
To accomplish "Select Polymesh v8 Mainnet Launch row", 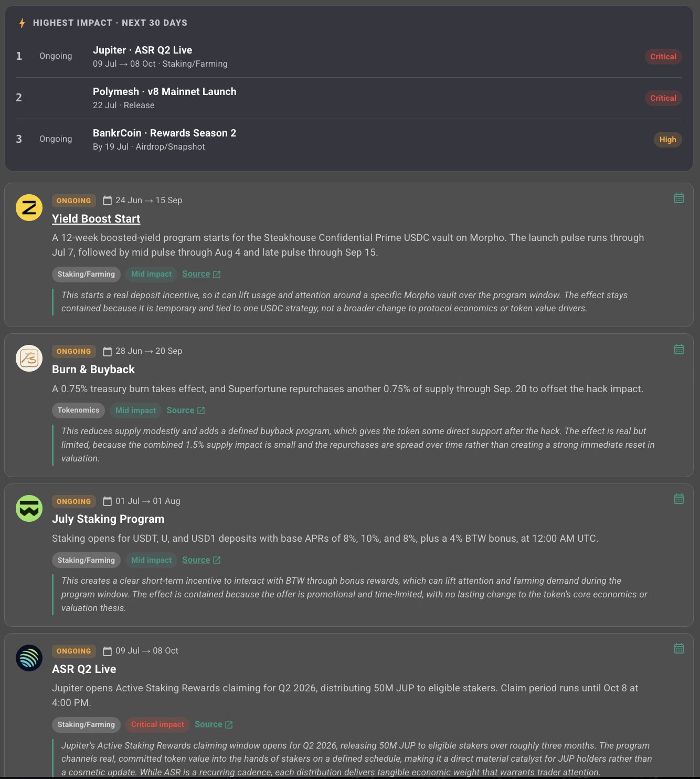I will [348, 98].
